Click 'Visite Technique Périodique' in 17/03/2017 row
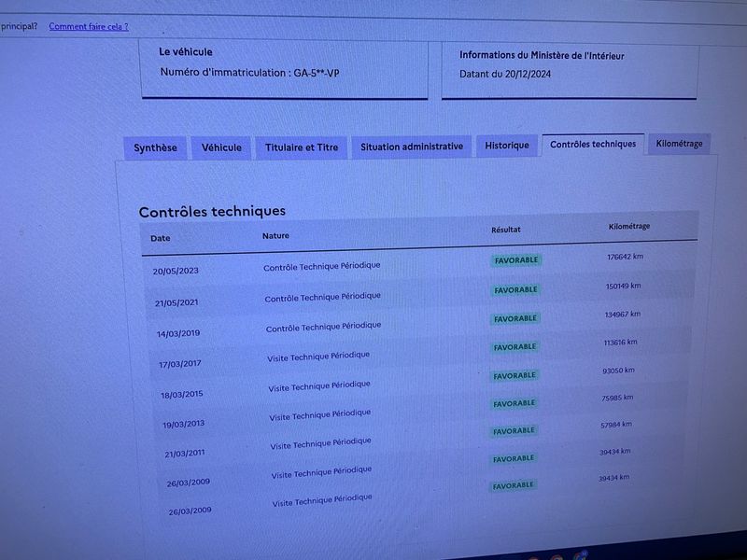Image resolution: width=747 pixels, height=560 pixels. click(x=318, y=357)
